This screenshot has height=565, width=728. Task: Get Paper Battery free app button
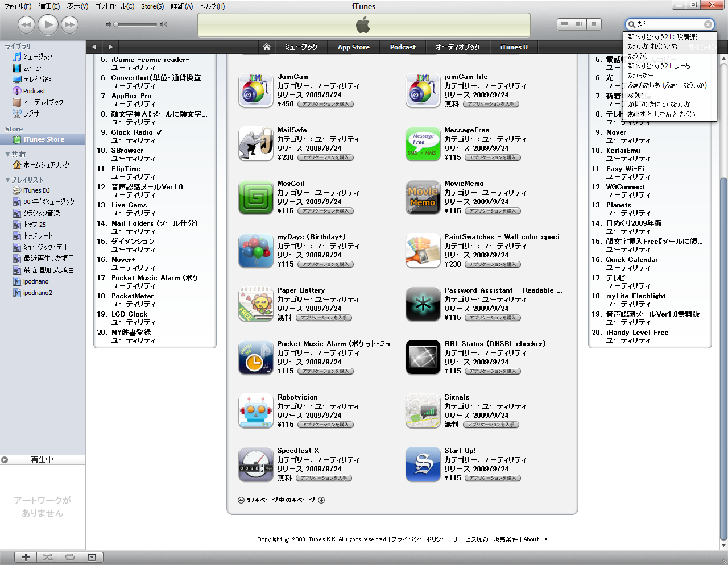(324, 318)
